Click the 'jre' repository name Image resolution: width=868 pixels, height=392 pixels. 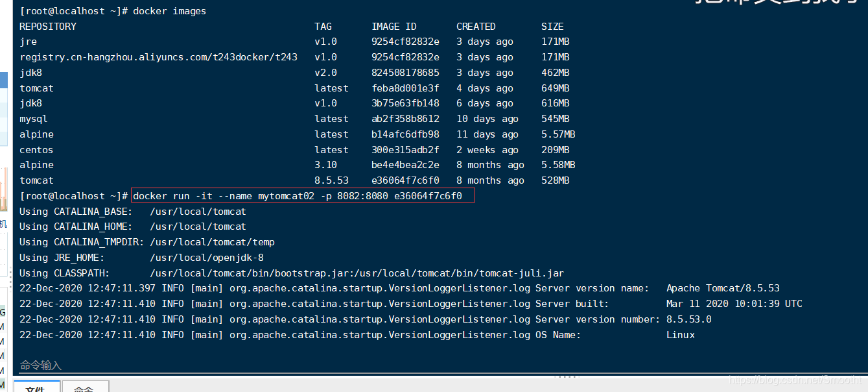point(28,42)
